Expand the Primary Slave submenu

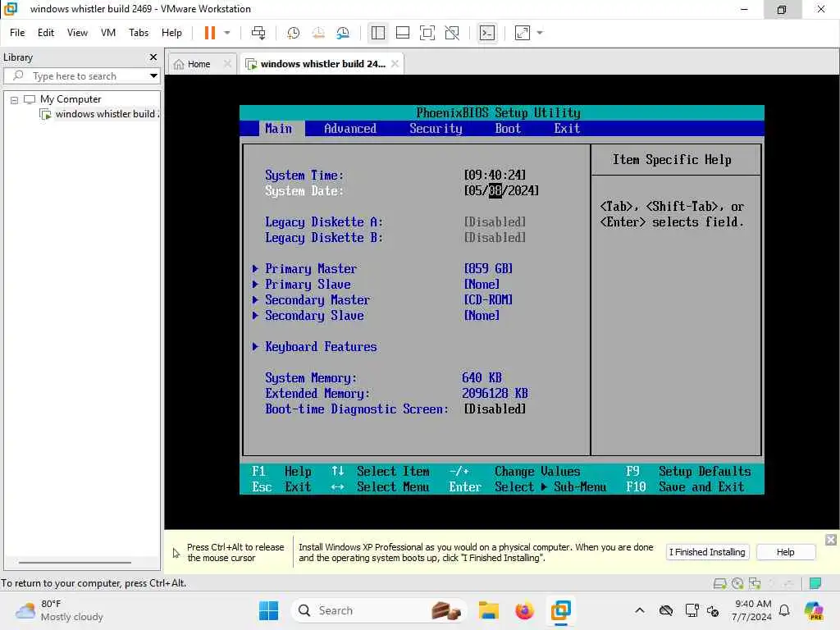pyautogui.click(x=301, y=285)
